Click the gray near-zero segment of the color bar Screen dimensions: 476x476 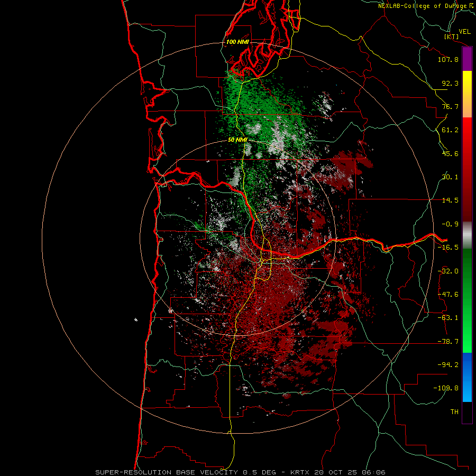pos(467,235)
